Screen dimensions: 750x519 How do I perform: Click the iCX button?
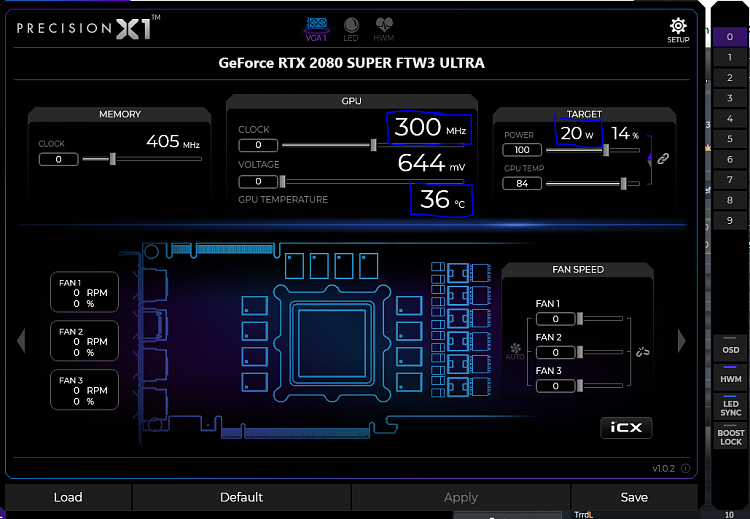[x=626, y=427]
